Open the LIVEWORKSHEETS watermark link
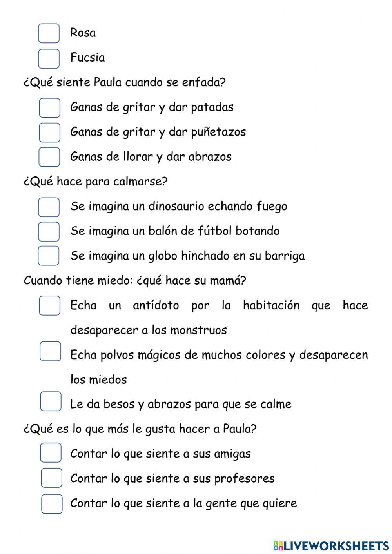This screenshot has height=554, width=392. (x=336, y=545)
